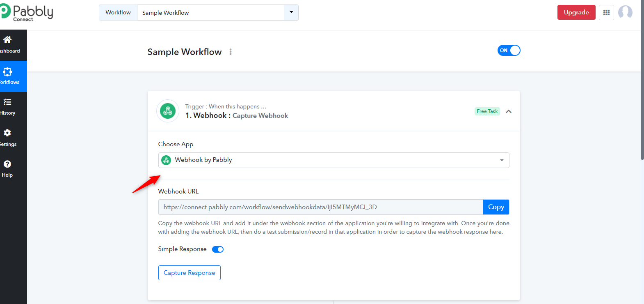Turn off the workflow ON switch
Viewport: 644px width, 304px height.
[x=509, y=51]
